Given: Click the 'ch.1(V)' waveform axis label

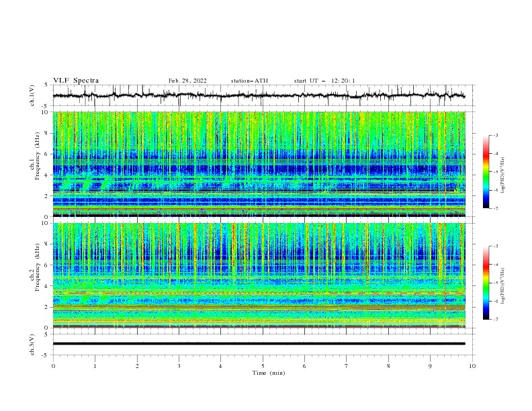Looking at the screenshot, I should [32, 95].
